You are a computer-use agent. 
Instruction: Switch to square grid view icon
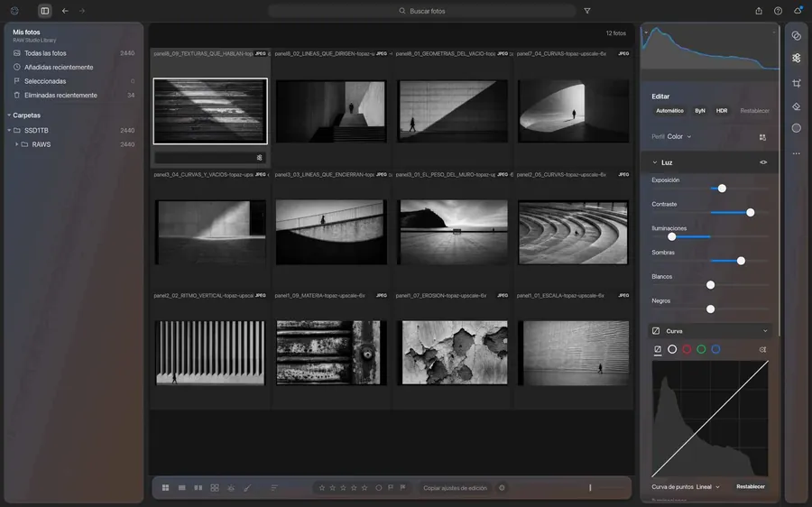(x=181, y=488)
